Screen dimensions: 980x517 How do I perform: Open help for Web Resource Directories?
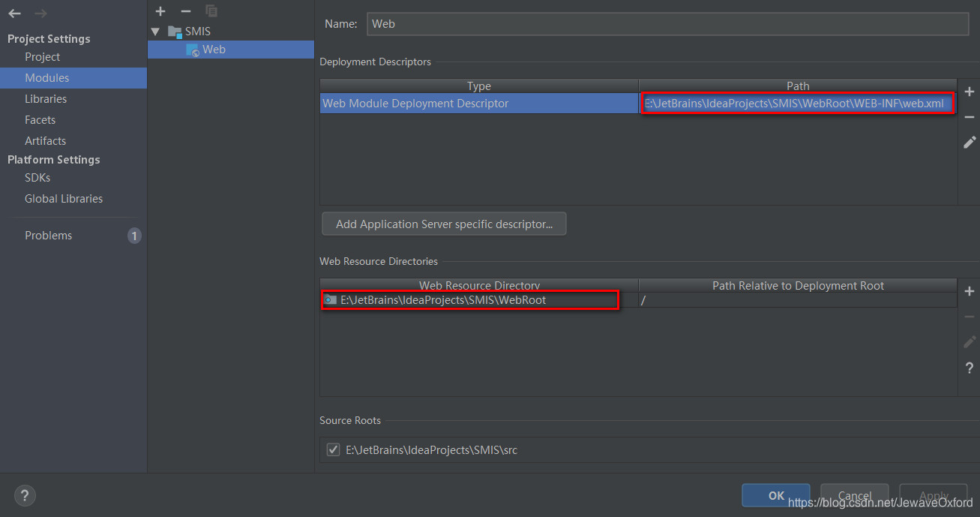pos(969,368)
